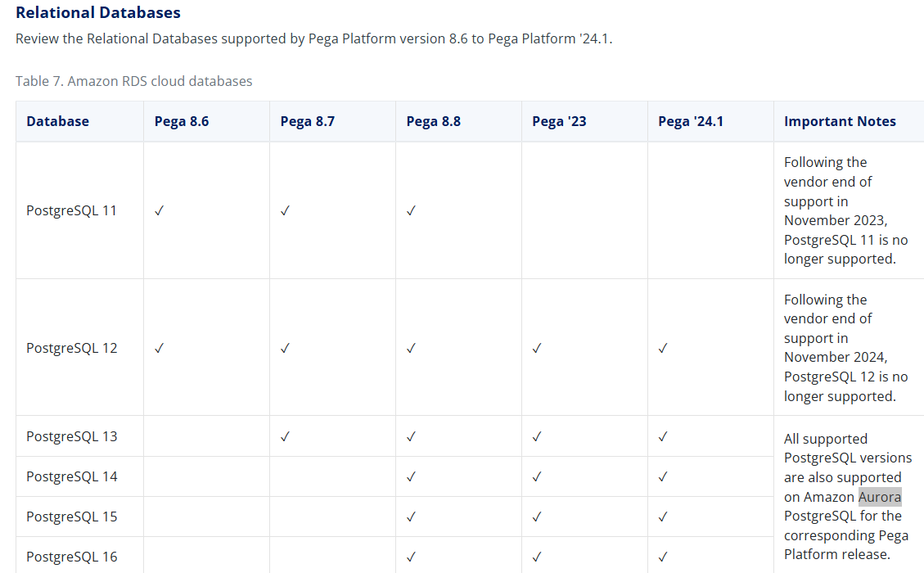This screenshot has height=573, width=924.
Task: Click PostgreSQL 14 checkmark under Pega '23
Action: click(x=537, y=476)
